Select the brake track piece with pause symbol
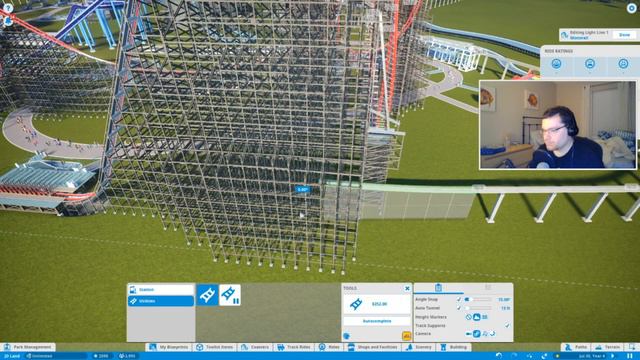This screenshot has width=640, height=360. click(x=230, y=295)
